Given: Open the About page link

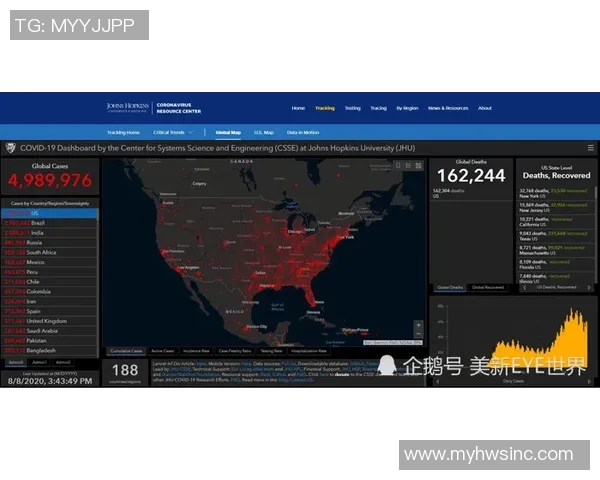Looking at the screenshot, I should pos(485,108).
